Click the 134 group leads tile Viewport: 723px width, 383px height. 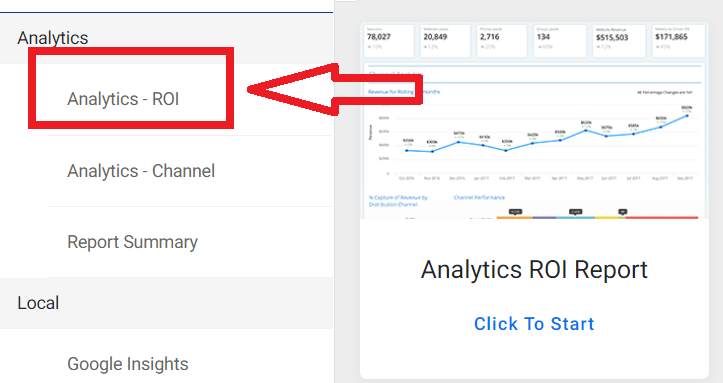(x=559, y=41)
